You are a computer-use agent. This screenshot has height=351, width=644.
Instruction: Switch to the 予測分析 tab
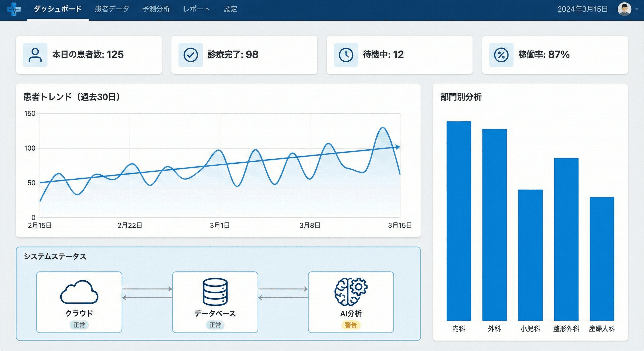pyautogui.click(x=156, y=9)
